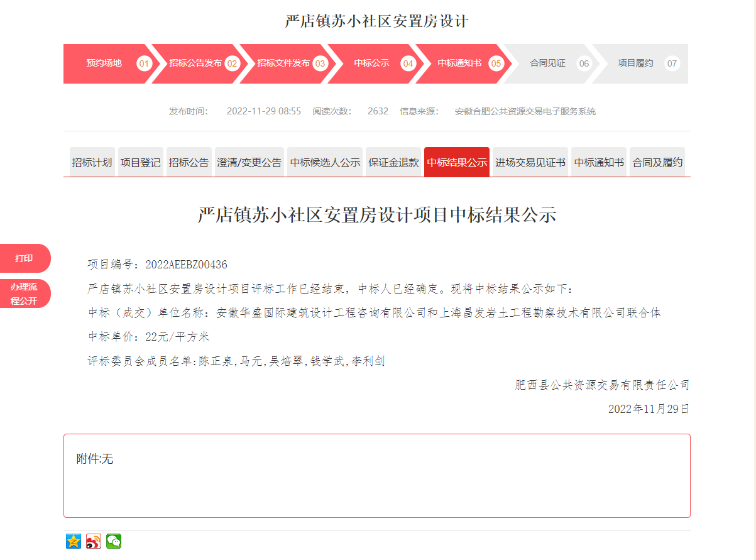Open the 合同及履约 tab
The image size is (756, 560).
click(x=657, y=162)
